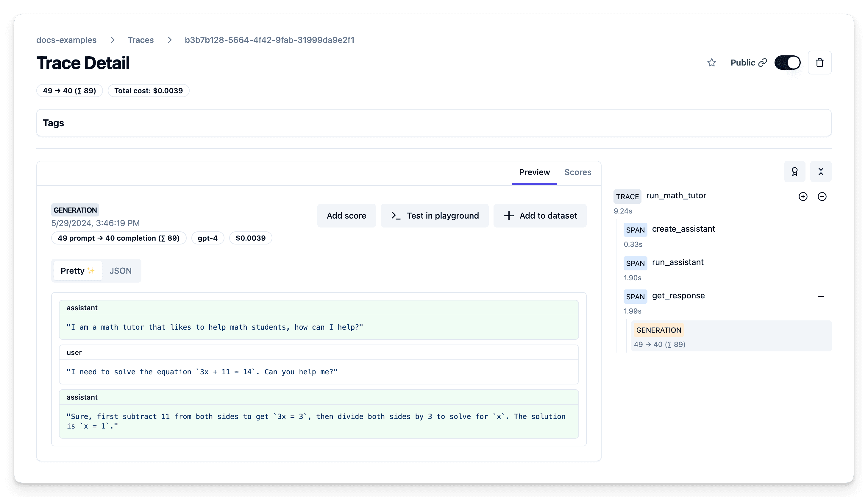Click the Add score button
868x497 pixels.
pos(346,215)
